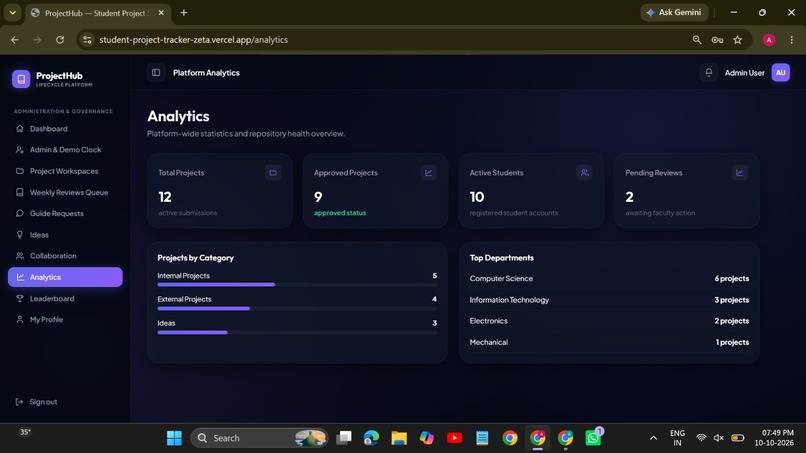Viewport: 806px width, 453px height.
Task: Click the chart icon in Approved Projects card
Action: coord(428,173)
